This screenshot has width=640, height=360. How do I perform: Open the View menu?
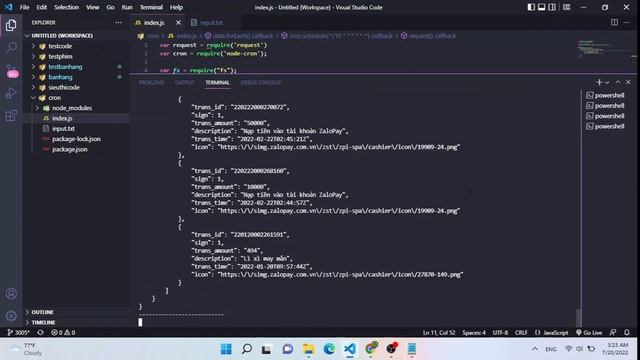[93, 7]
